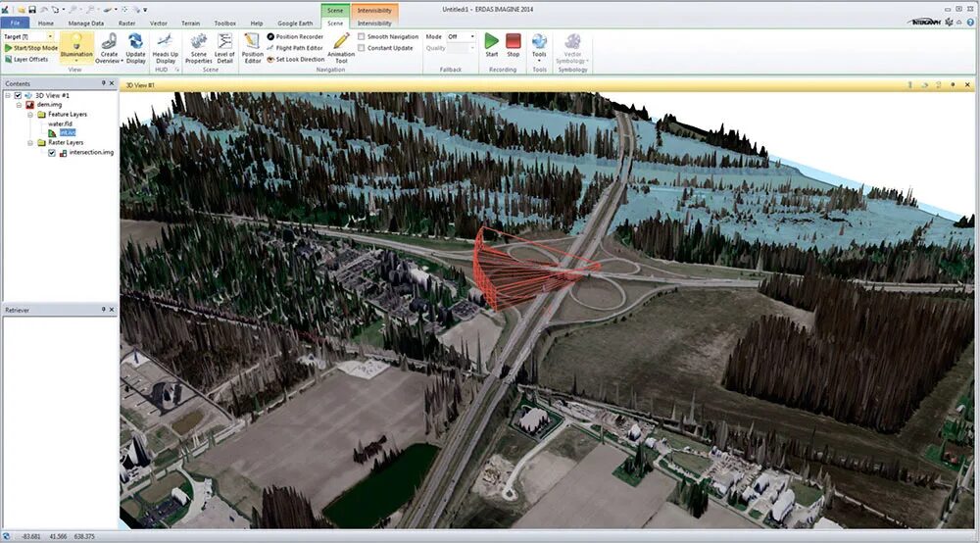The image size is (980, 543).
Task: Click the intersection.img raster icon
Action: click(x=63, y=153)
